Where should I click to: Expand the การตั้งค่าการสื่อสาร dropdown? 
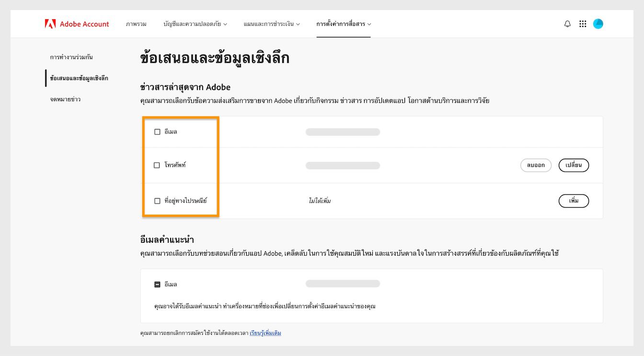coord(344,23)
